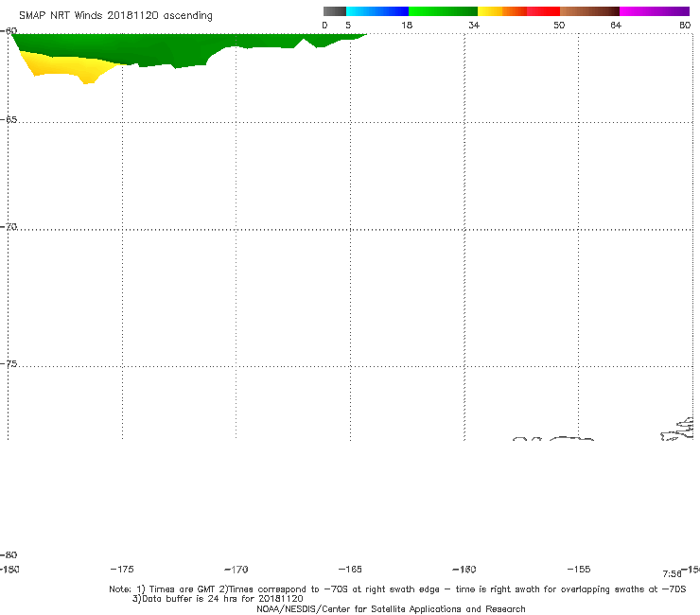Click the 'Data buffer is 24 hrs' note
This screenshot has height=615, width=700.
point(218,599)
